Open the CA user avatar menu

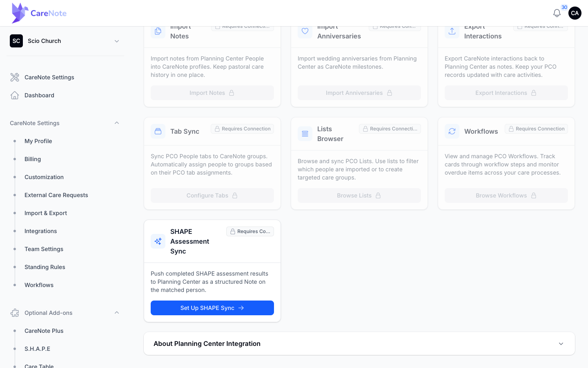575,13
